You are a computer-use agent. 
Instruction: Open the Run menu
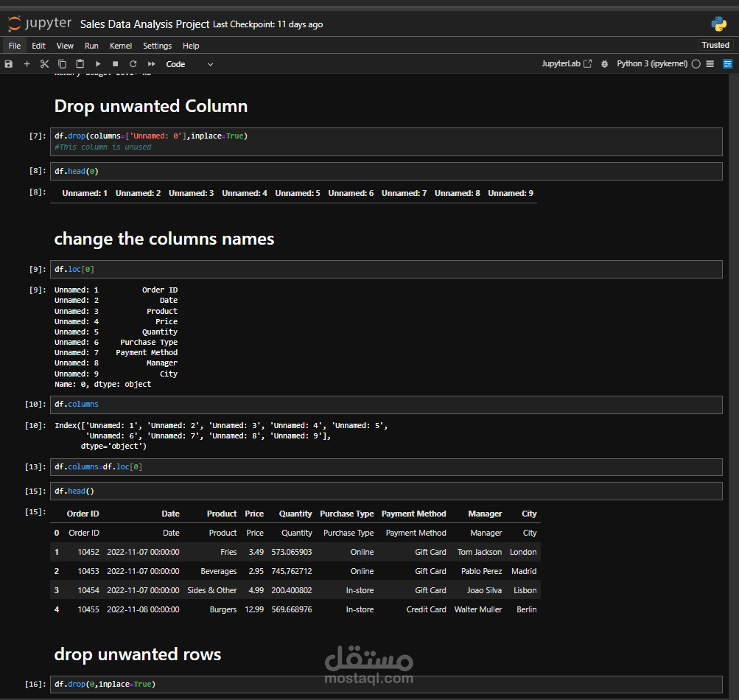pyautogui.click(x=91, y=46)
